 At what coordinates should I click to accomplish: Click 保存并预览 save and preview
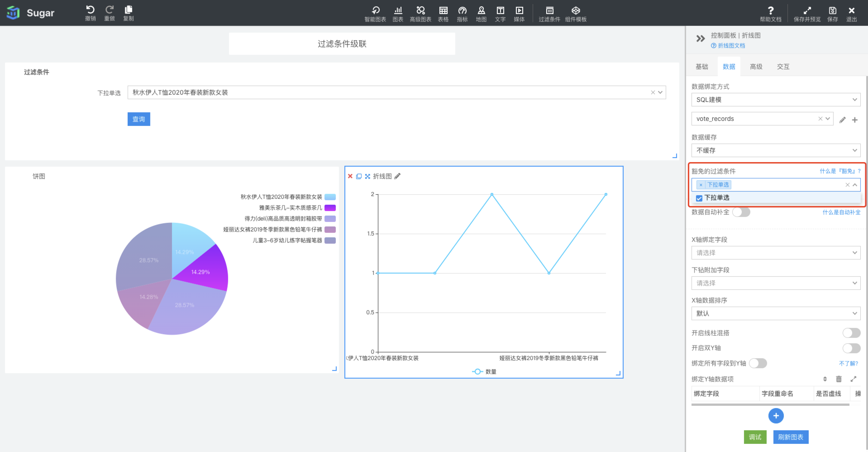[807, 14]
